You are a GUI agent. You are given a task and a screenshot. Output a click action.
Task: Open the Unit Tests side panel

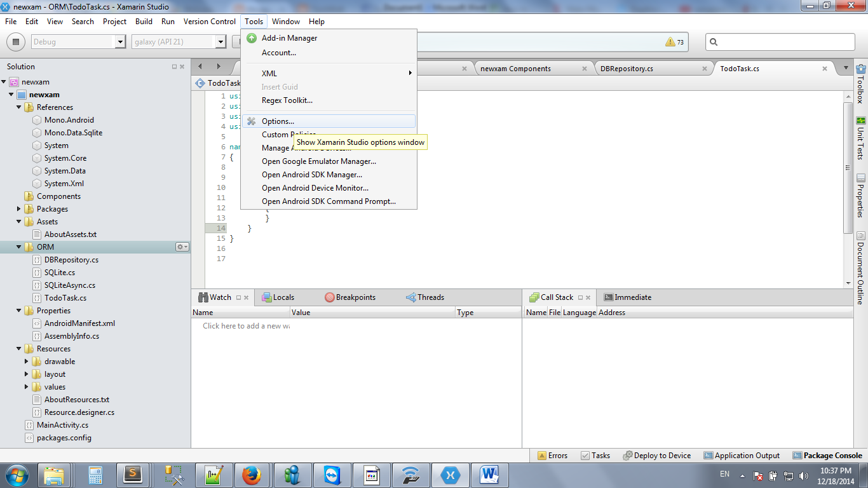861,137
